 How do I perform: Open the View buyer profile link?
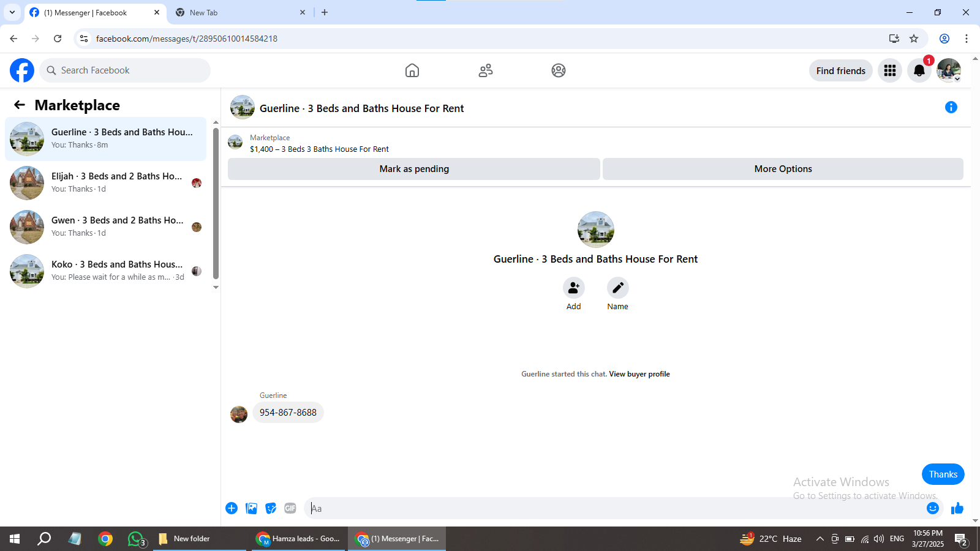point(639,374)
